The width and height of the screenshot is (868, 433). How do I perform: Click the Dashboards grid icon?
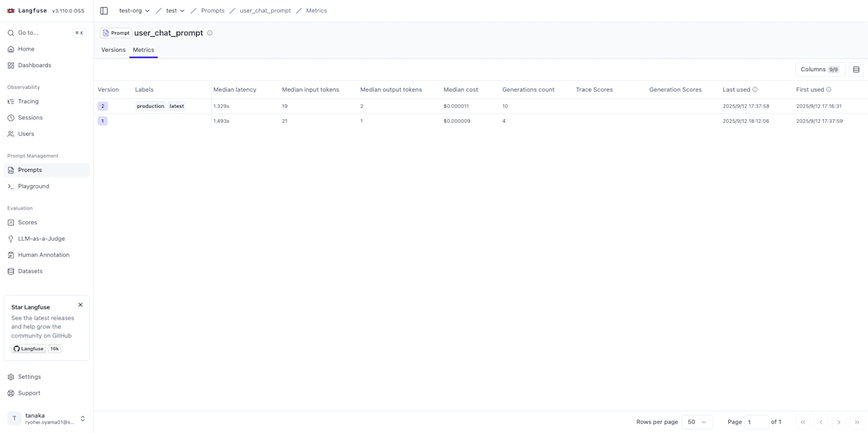pyautogui.click(x=11, y=65)
